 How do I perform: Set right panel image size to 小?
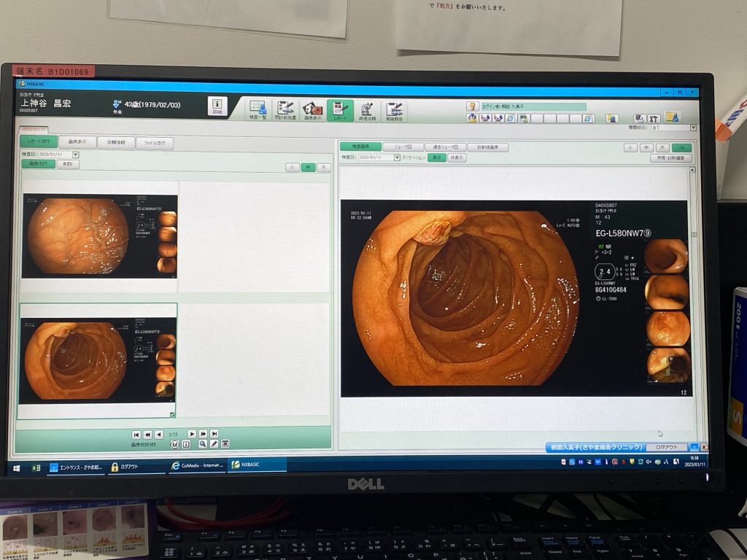point(631,147)
